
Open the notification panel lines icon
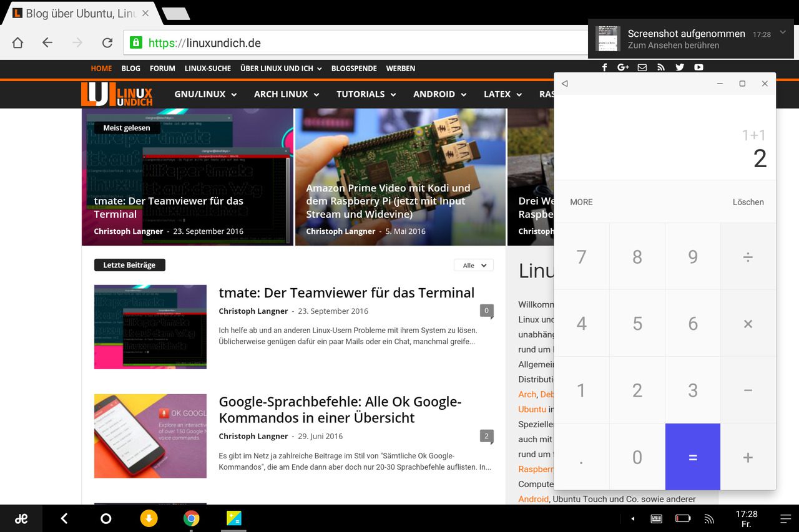tap(786, 519)
